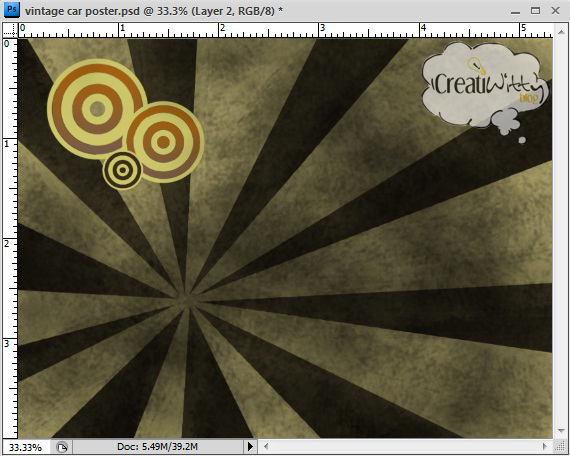Click the window resize grip corner

(x=560, y=447)
